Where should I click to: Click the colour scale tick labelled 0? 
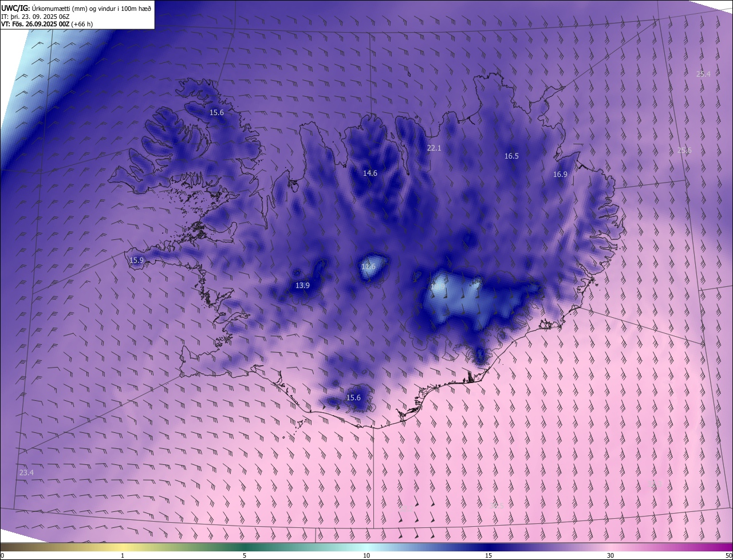pos(2,556)
